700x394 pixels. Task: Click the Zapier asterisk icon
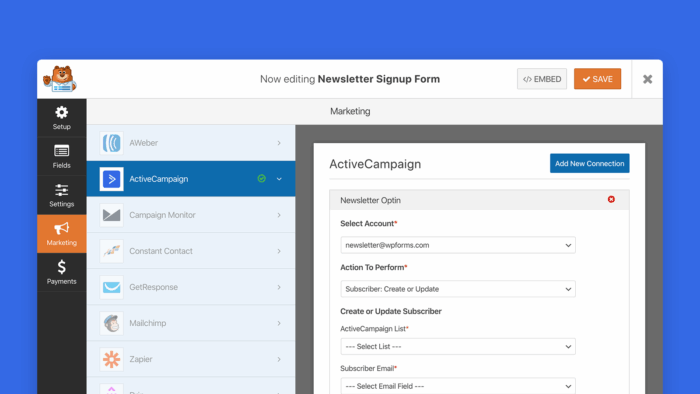112,359
